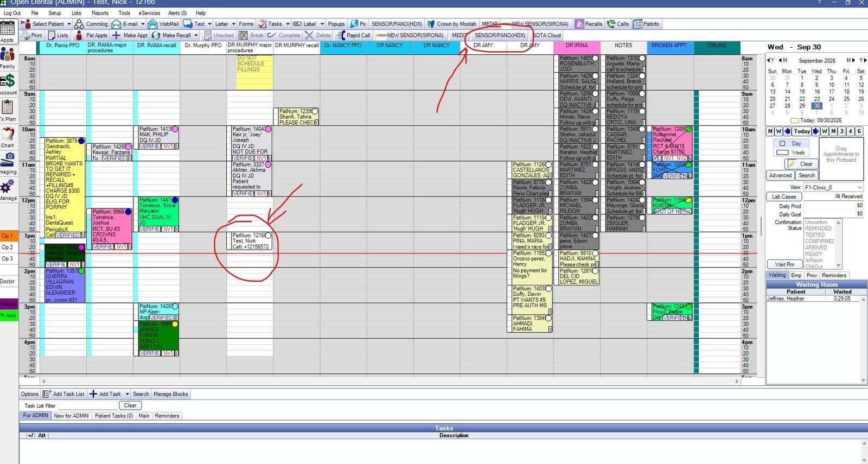The image size is (868, 464).
Task: Click the Print printer icon
Action: [25, 35]
